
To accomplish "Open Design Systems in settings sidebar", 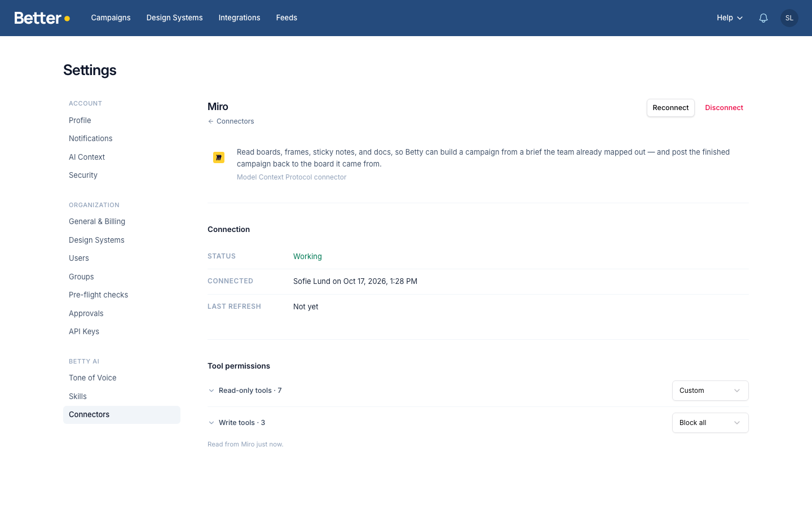I will pos(122,240).
